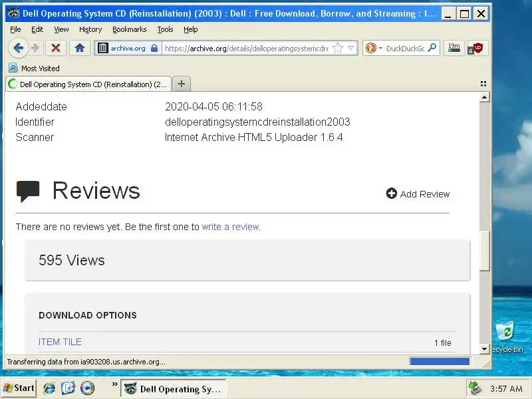532x399 pixels.
Task: Click the DuckDuckGo search input box
Action: [405, 48]
